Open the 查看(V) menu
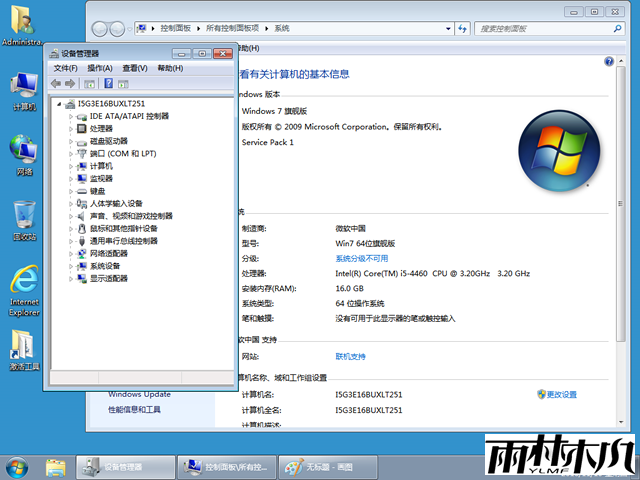This screenshot has height=480, width=640. [135, 68]
